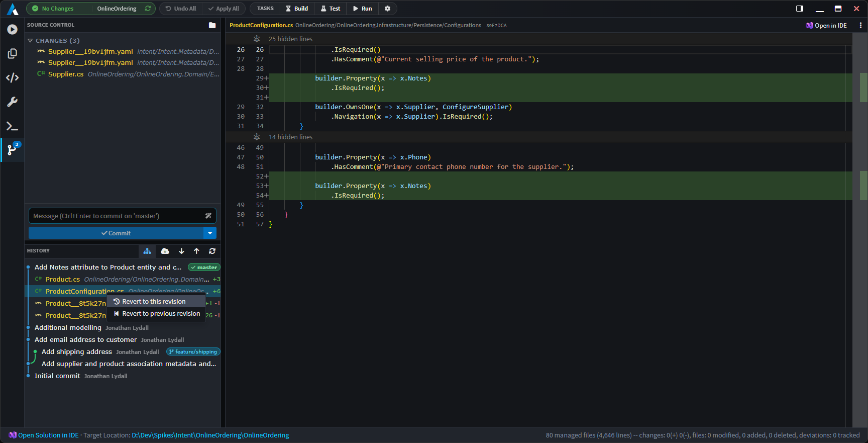
Task: Click Open Solution in IDE link
Action: click(44, 435)
